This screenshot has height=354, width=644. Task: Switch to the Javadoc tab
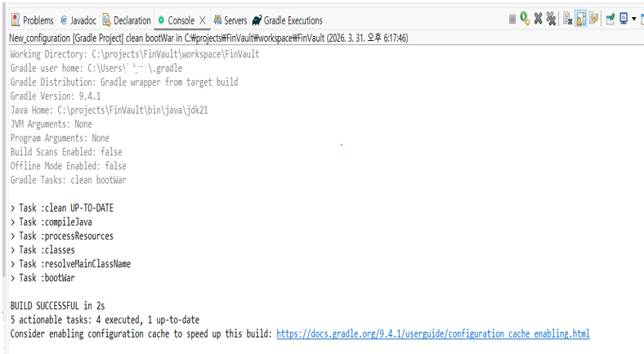78,20
